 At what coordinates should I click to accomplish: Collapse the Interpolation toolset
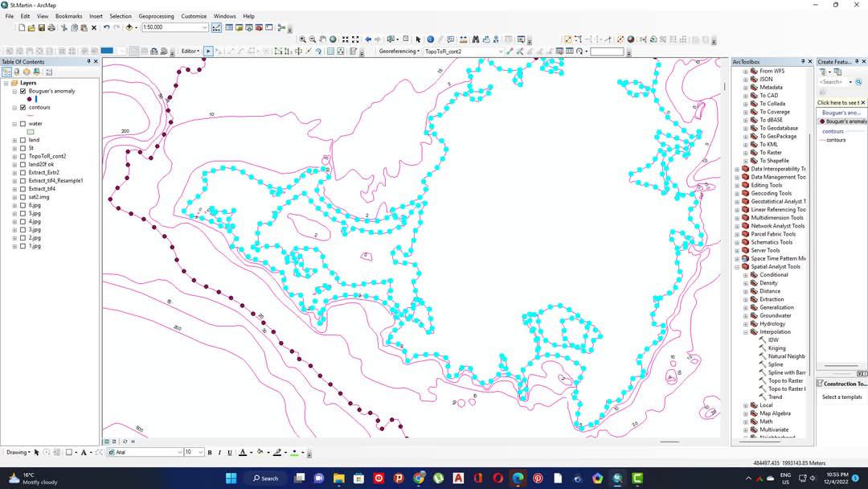pyautogui.click(x=746, y=332)
